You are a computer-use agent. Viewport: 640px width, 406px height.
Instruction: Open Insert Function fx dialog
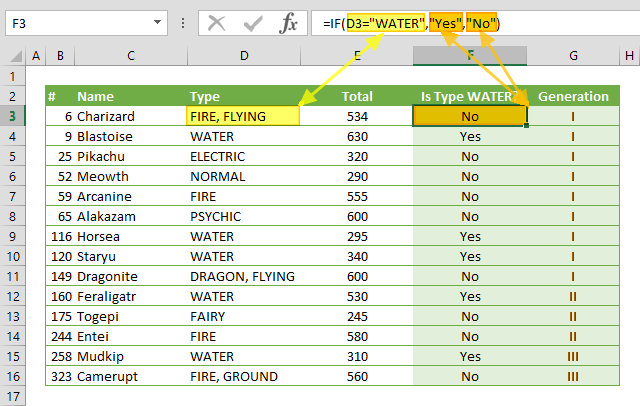[288, 23]
